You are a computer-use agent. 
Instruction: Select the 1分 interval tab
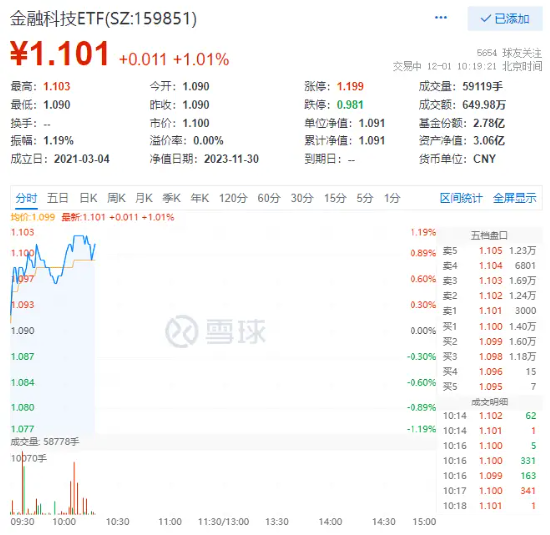(x=392, y=198)
